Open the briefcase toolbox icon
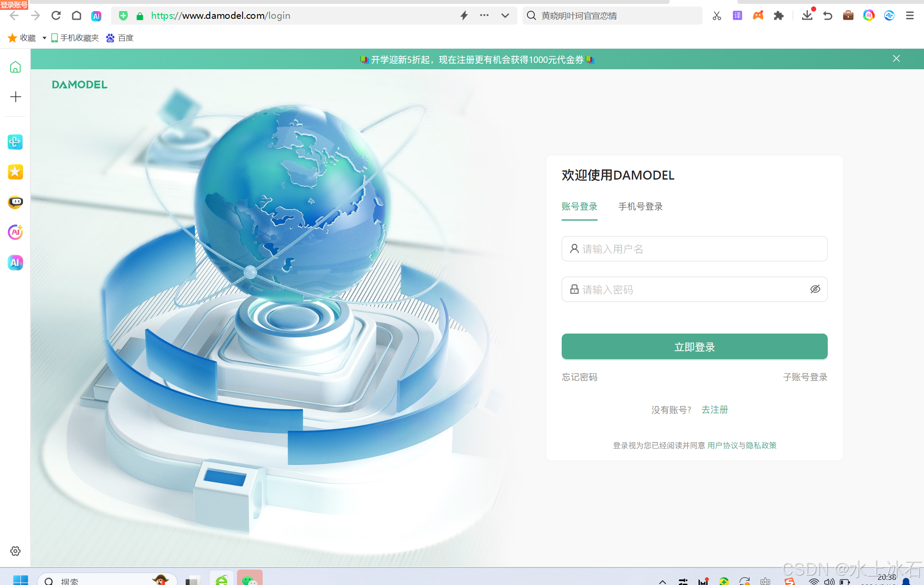Image resolution: width=924 pixels, height=585 pixels. point(848,16)
